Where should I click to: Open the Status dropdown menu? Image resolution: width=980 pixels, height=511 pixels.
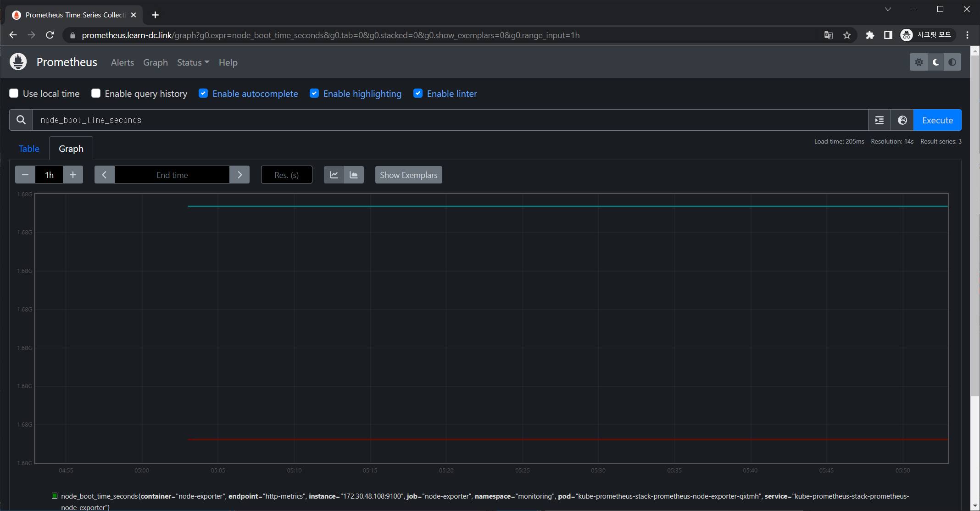pyautogui.click(x=192, y=62)
